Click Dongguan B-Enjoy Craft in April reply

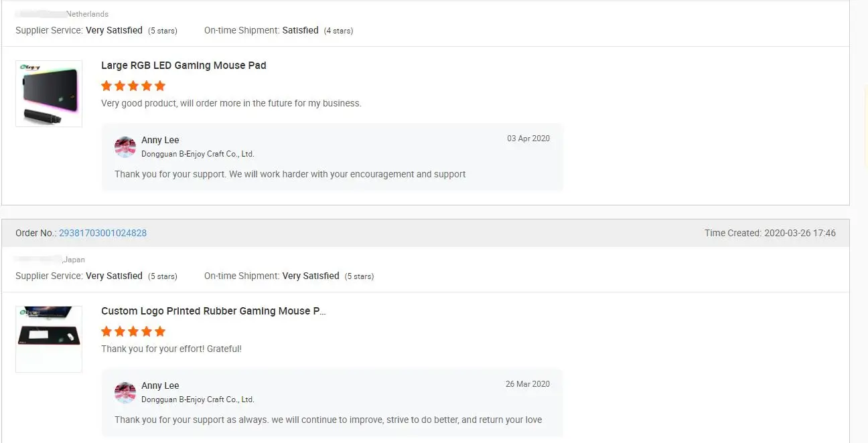click(198, 154)
